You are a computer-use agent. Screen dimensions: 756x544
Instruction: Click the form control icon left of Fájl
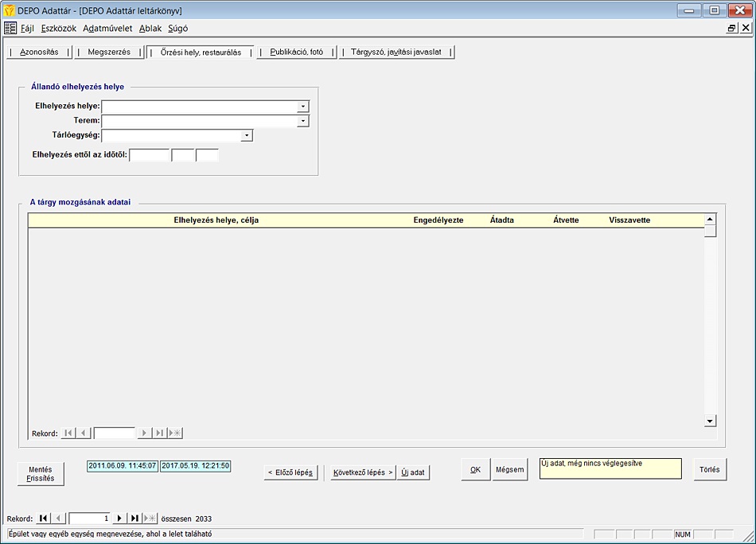[10, 28]
